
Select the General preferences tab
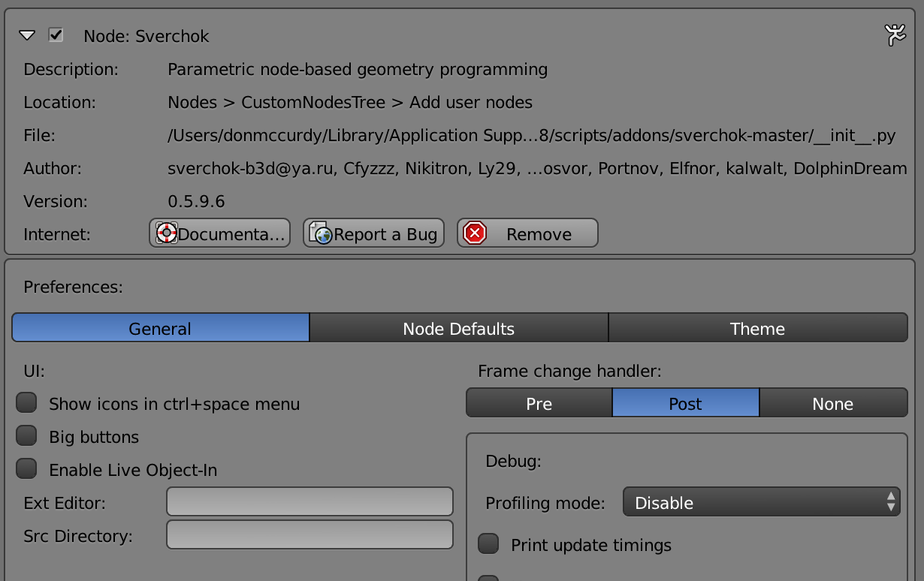(160, 328)
